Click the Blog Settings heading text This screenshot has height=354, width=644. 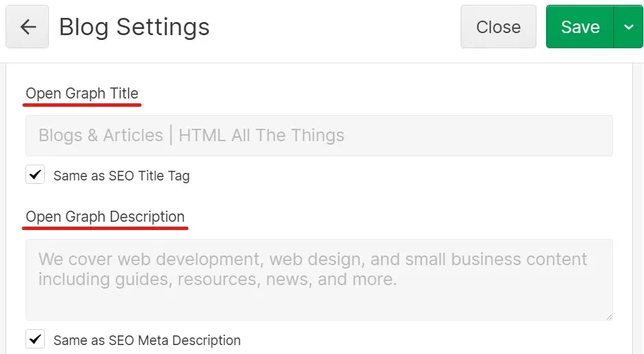(134, 28)
